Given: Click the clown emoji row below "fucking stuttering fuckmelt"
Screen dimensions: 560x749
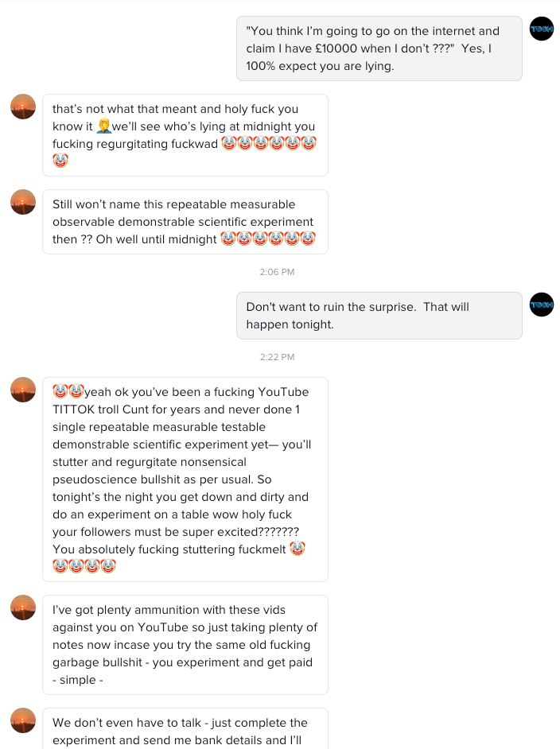Looking at the screenshot, I should point(84,565).
